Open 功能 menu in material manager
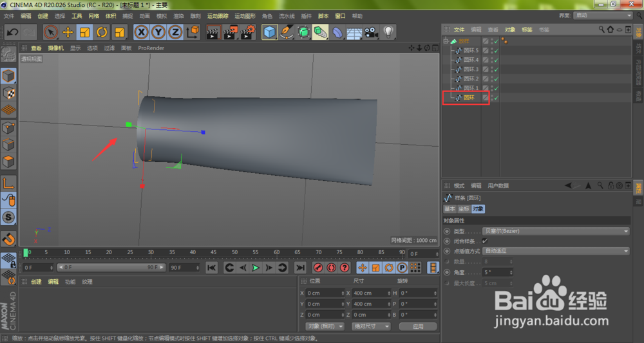The width and height of the screenshot is (644, 343). [70, 282]
